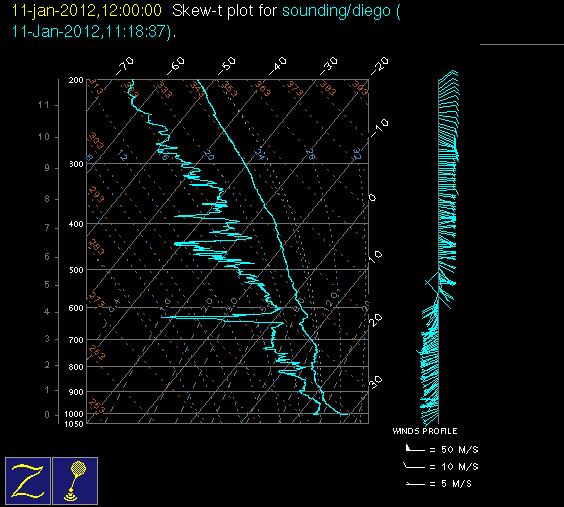Click the '900' pressure level label
This screenshot has height=507, width=564.
76,392
